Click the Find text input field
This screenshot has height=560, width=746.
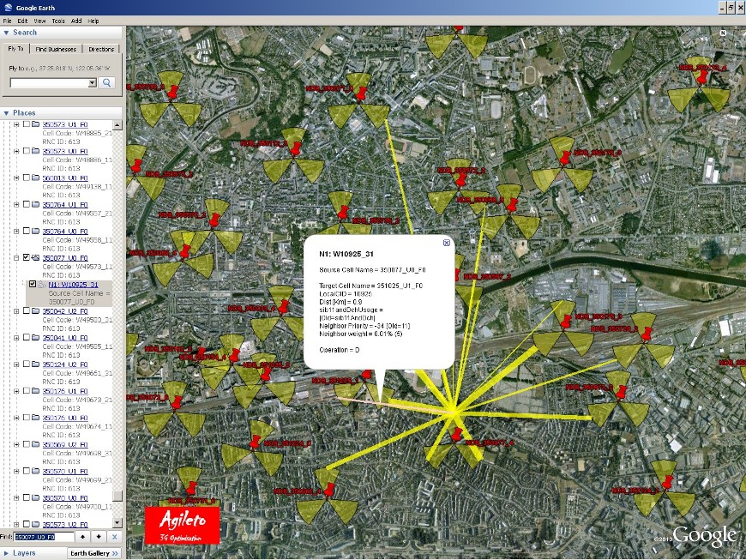(x=46, y=537)
